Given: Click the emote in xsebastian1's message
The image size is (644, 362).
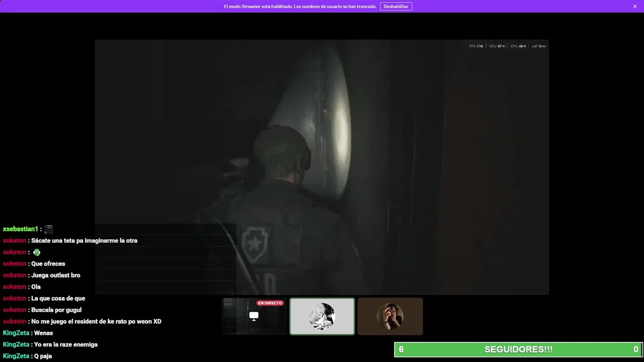Looking at the screenshot, I should click(x=48, y=229).
